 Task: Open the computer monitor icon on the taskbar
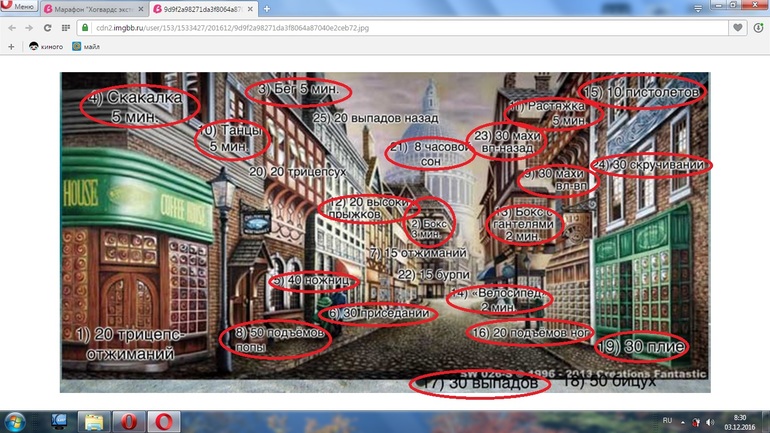[59, 421]
